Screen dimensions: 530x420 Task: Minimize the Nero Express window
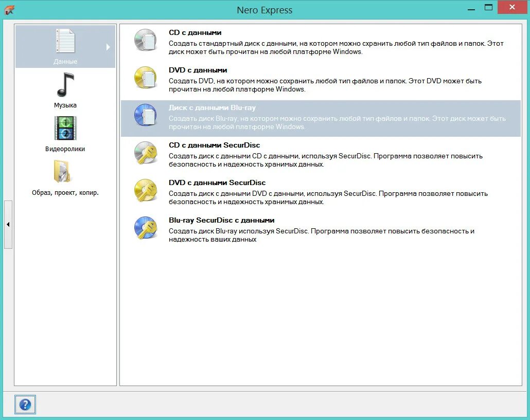point(471,9)
